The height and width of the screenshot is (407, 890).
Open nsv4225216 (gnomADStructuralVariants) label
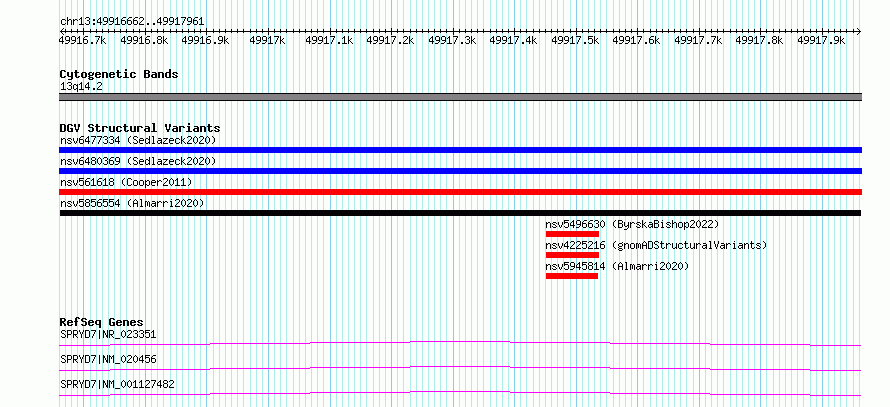[656, 245]
